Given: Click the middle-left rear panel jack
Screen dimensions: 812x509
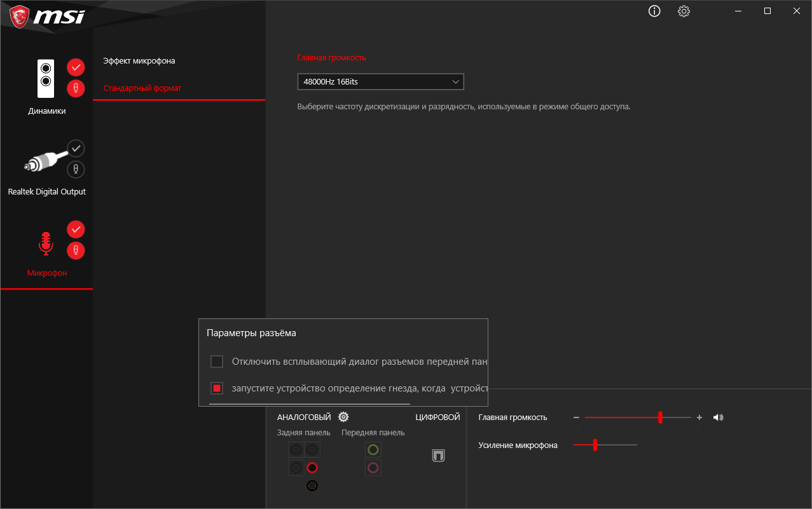Looking at the screenshot, I should [296, 468].
